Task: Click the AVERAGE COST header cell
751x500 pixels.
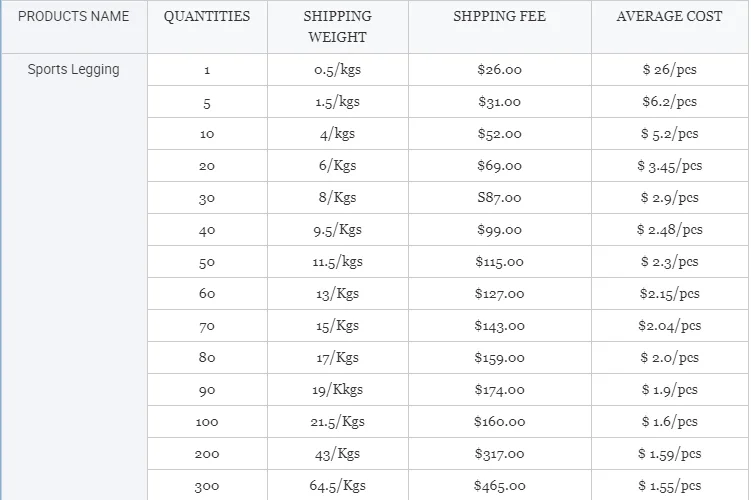Action: tap(669, 17)
